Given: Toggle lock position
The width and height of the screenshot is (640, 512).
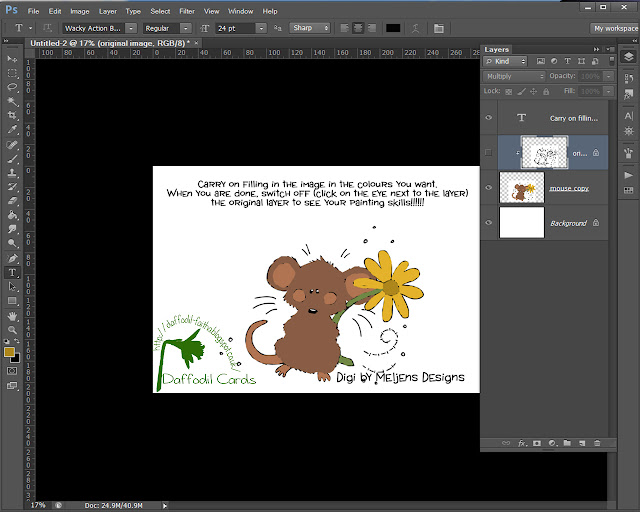Looking at the screenshot, I should click(x=533, y=91).
